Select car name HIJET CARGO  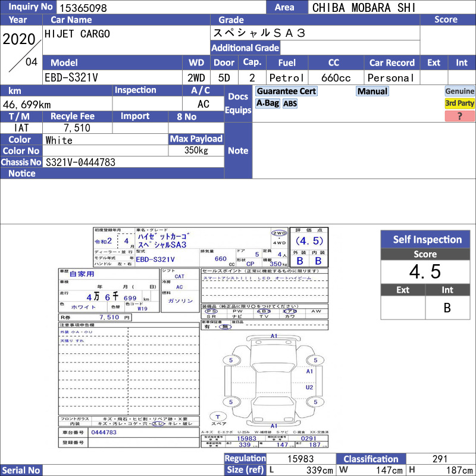(77, 34)
